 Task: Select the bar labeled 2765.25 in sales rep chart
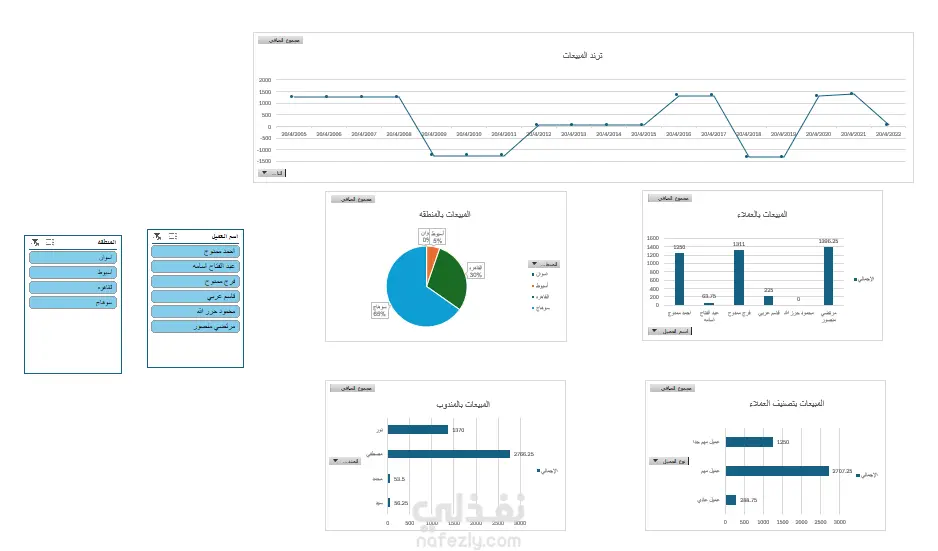(449, 454)
